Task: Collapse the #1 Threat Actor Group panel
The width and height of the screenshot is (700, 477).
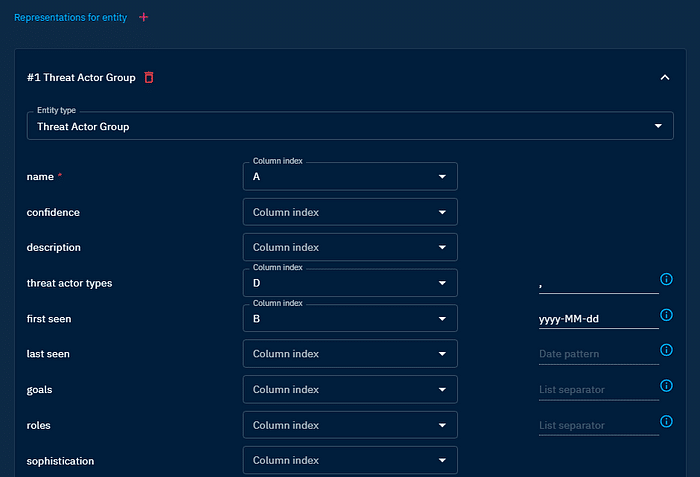Action: (665, 77)
